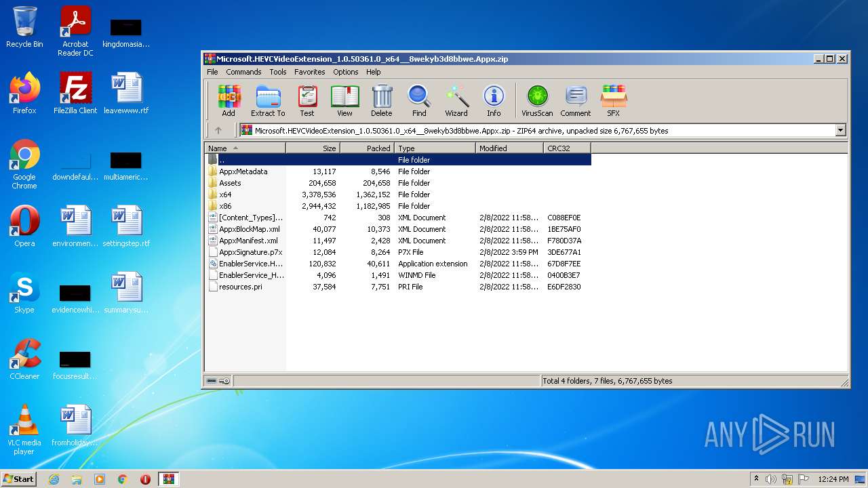Image resolution: width=868 pixels, height=488 pixels.
Task: Open CCleaner desktop shortcut
Action: coord(24,359)
